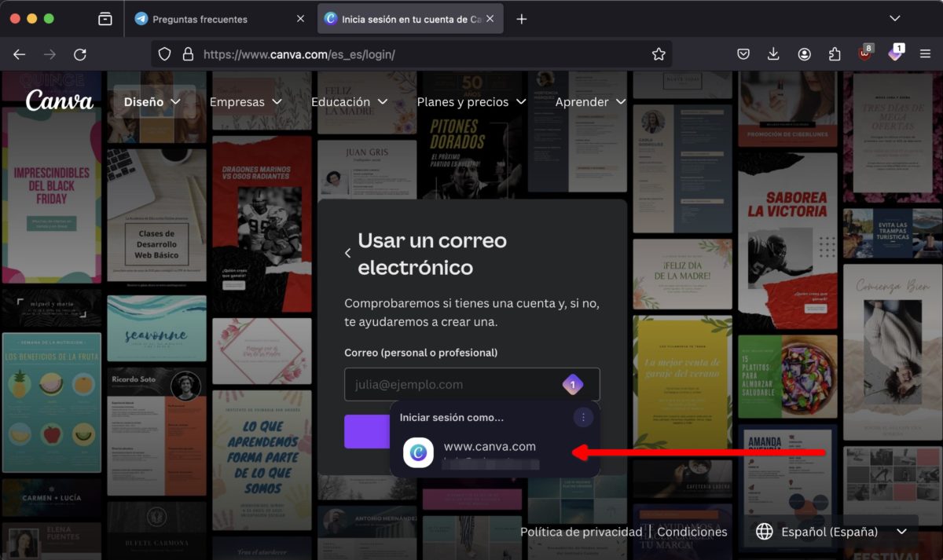The image size is (943, 560).
Task: Open uBlock Origin extension with badge 8
Action: [865, 53]
